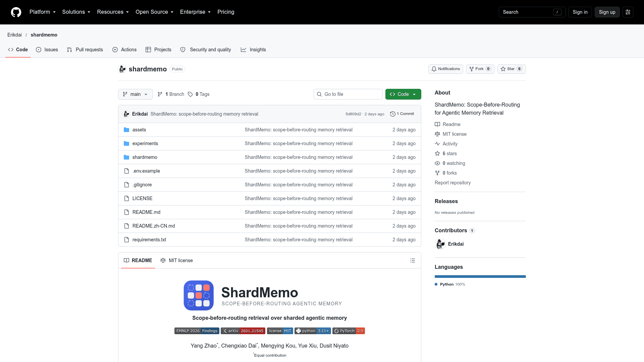644x362 pixels.
Task: Click the Report repository link
Action: tap(452, 183)
